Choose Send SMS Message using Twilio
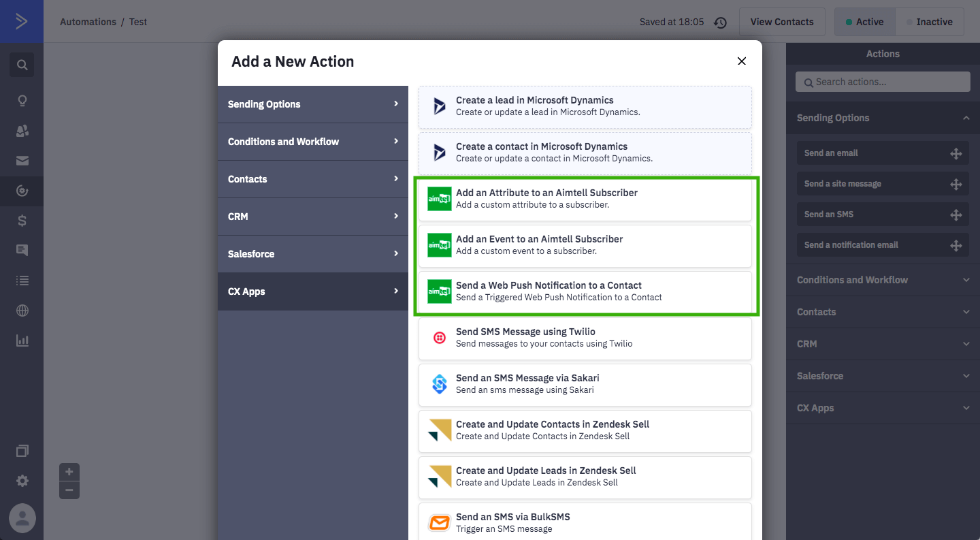The image size is (980, 540). (x=585, y=338)
